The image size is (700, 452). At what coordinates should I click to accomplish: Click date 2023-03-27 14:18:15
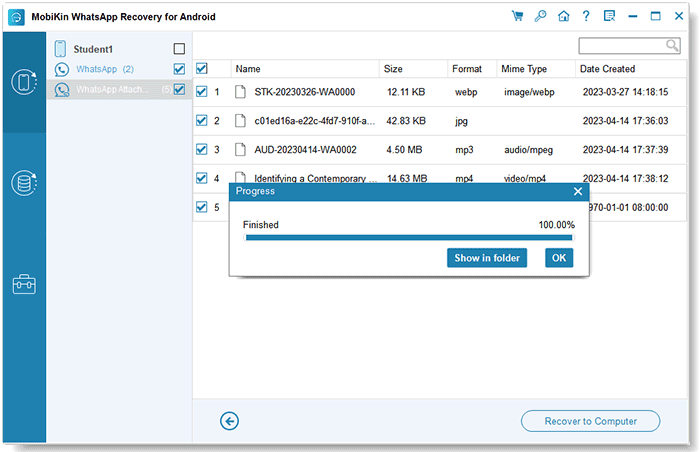pyautogui.click(x=625, y=92)
